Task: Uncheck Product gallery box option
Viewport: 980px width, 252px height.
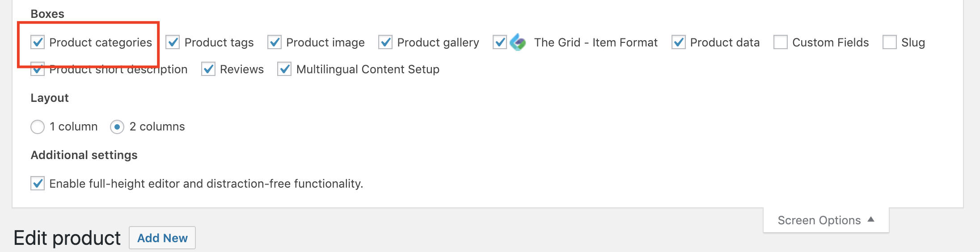Action: pyautogui.click(x=385, y=42)
